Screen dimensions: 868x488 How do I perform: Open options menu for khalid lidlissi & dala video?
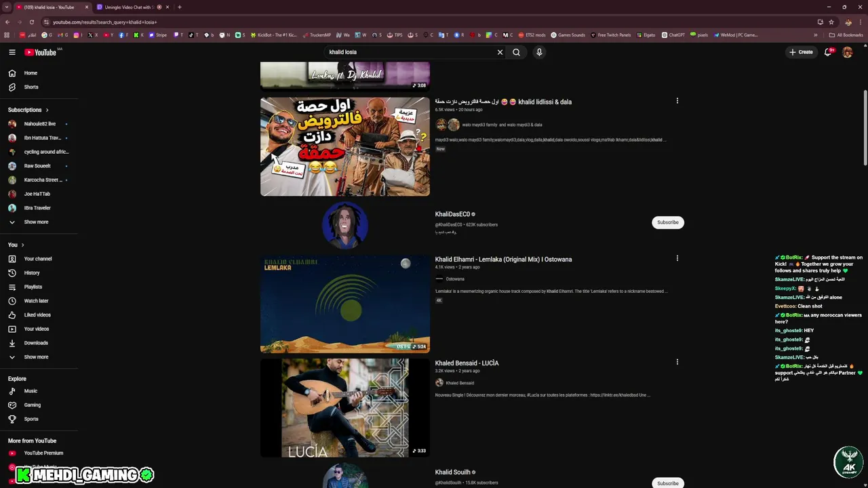(x=677, y=101)
